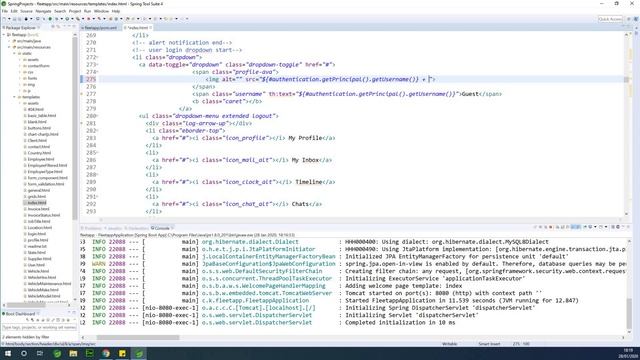The height and width of the screenshot is (360, 640).
Task: Focus the Quick Access search field
Action: 610,19
